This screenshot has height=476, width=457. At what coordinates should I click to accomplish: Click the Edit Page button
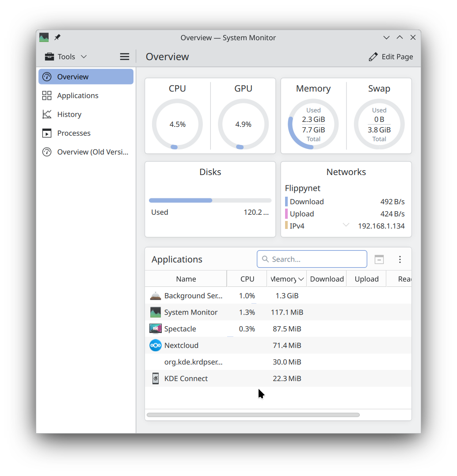pos(391,57)
